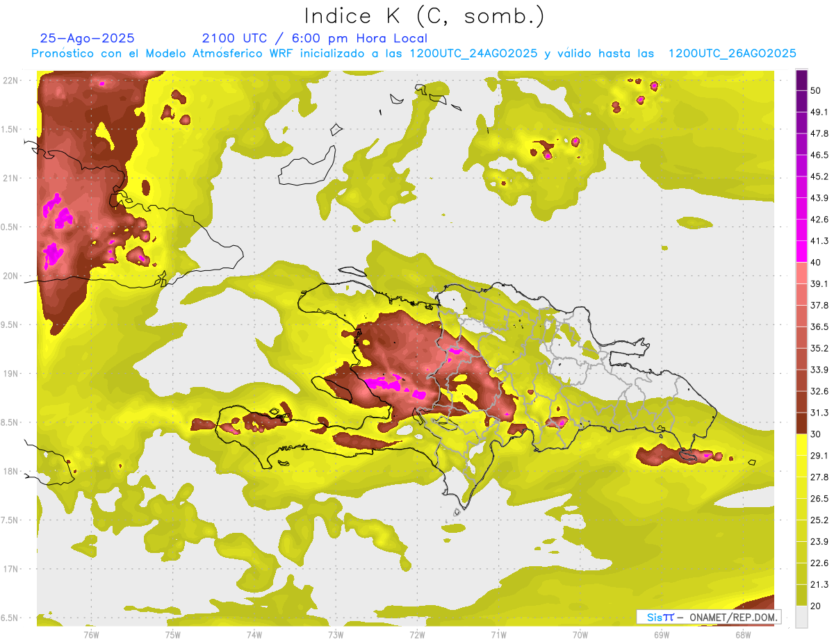Click the dark brown colorbar band between 30 and 31.3
Screen dimensions: 834x644
(x=801, y=423)
